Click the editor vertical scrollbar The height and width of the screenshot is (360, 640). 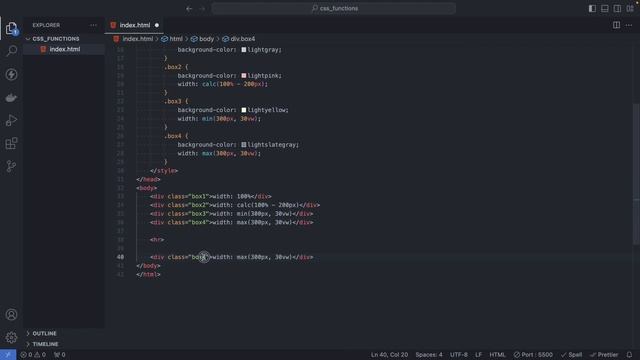click(637, 173)
